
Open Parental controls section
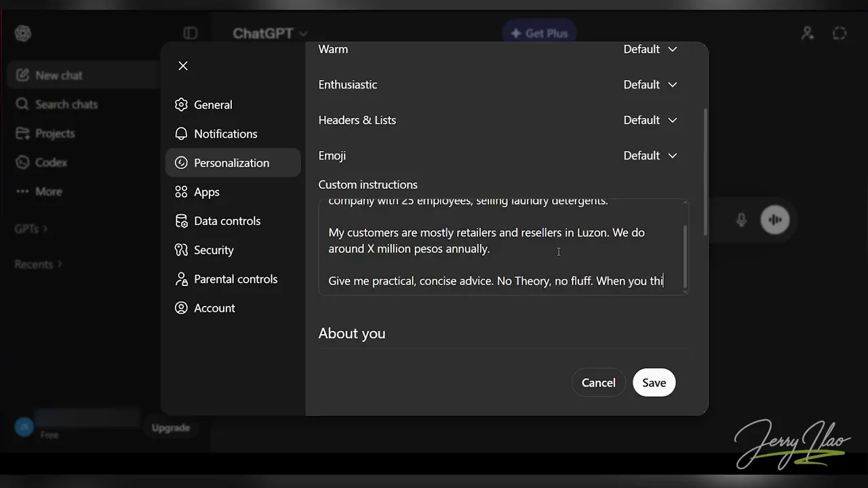pos(233,279)
